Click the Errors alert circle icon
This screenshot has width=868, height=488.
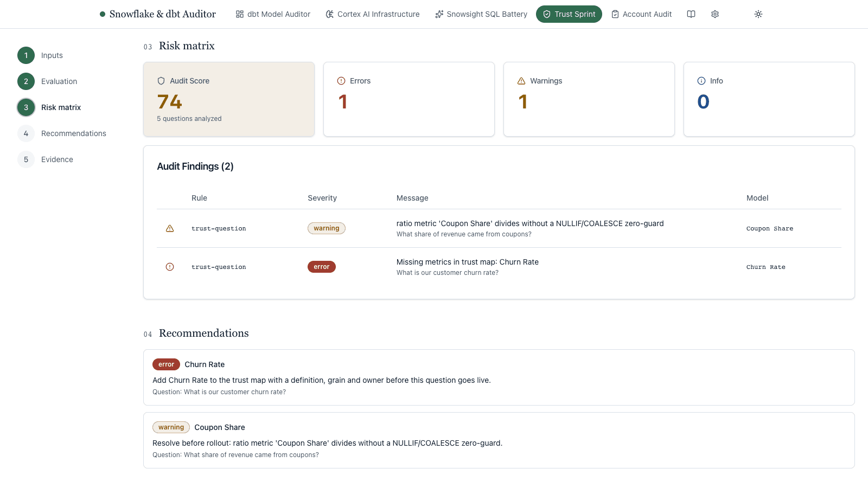click(x=341, y=81)
